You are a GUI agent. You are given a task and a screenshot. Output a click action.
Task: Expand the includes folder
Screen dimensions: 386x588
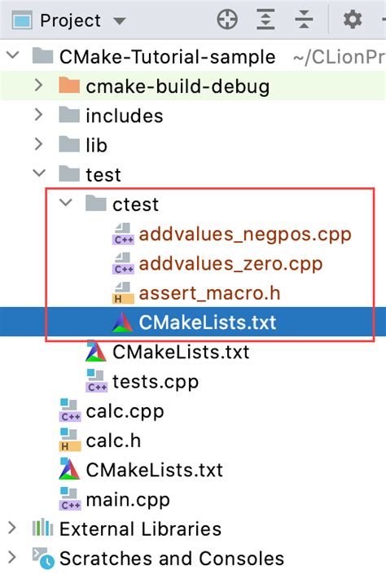(x=38, y=115)
